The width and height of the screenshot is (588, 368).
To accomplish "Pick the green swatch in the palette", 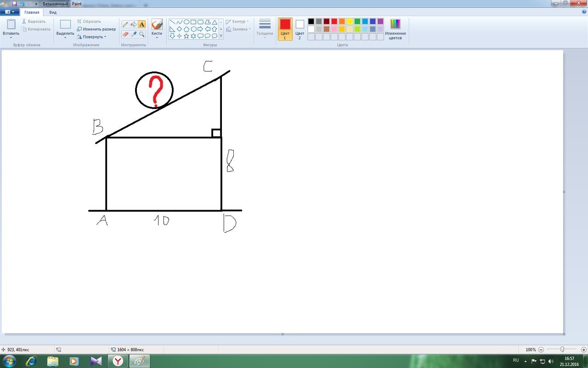I will coord(357,21).
